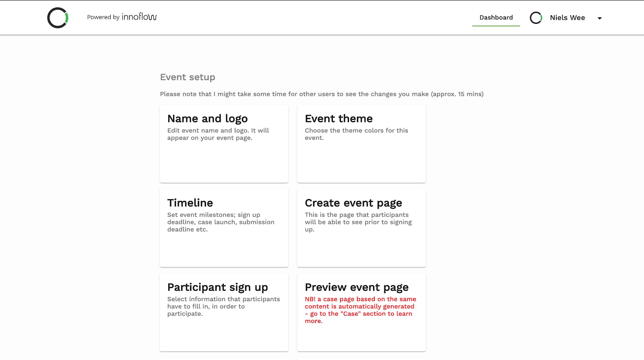Open the Timeline setup card

pos(224,228)
